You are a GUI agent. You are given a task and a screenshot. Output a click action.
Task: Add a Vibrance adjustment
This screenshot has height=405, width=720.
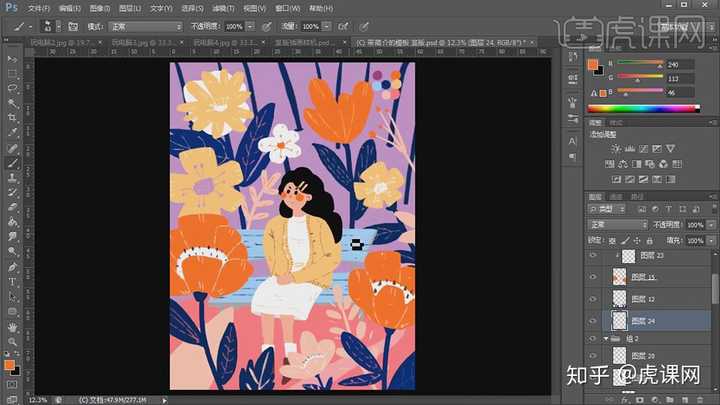[x=671, y=148]
